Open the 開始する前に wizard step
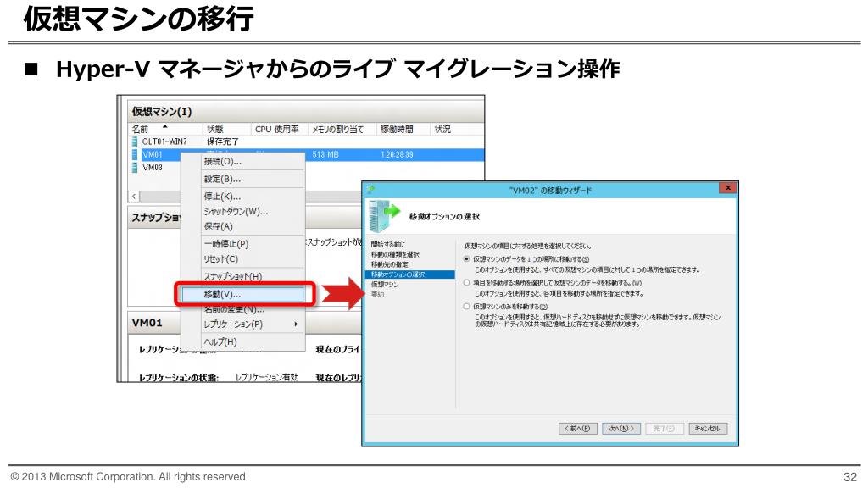 [388, 244]
